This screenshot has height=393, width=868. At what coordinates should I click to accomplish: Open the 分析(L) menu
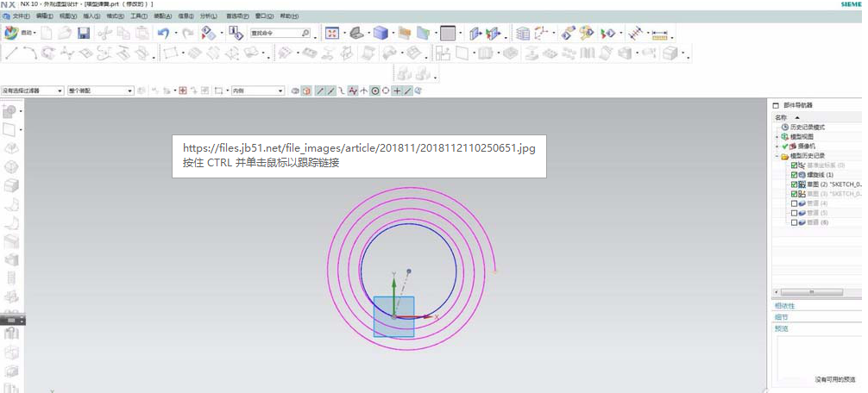click(x=208, y=16)
